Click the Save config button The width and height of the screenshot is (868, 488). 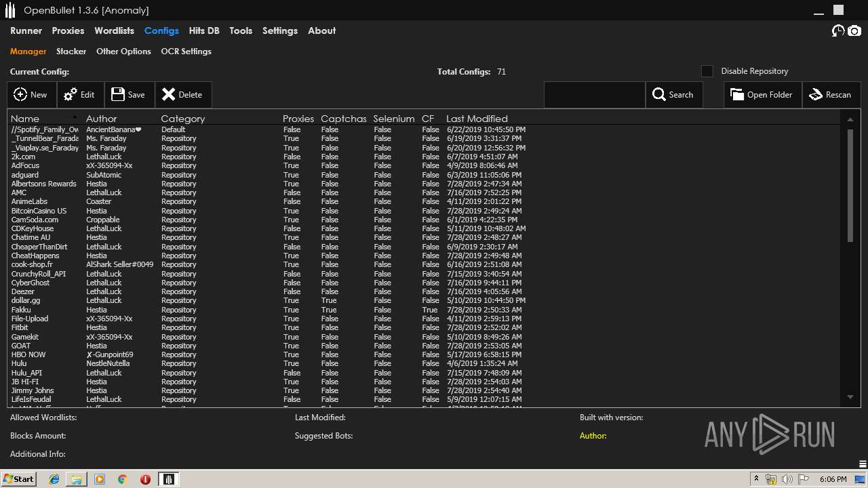click(x=129, y=95)
